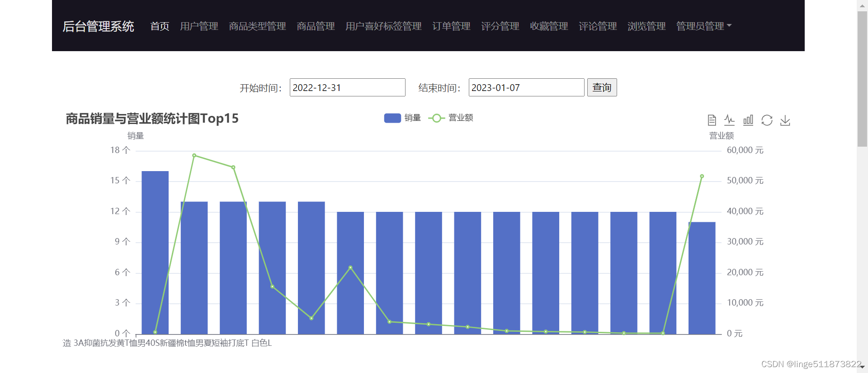868x373 pixels.
Task: Click the page vertical scrollbar thumb
Action: tap(862, 79)
